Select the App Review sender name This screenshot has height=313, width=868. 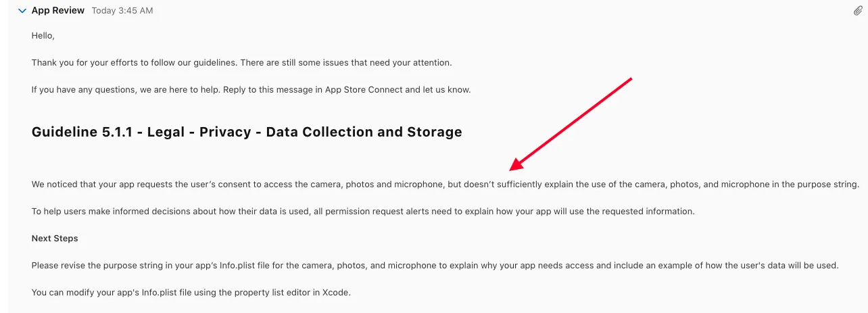click(x=58, y=10)
